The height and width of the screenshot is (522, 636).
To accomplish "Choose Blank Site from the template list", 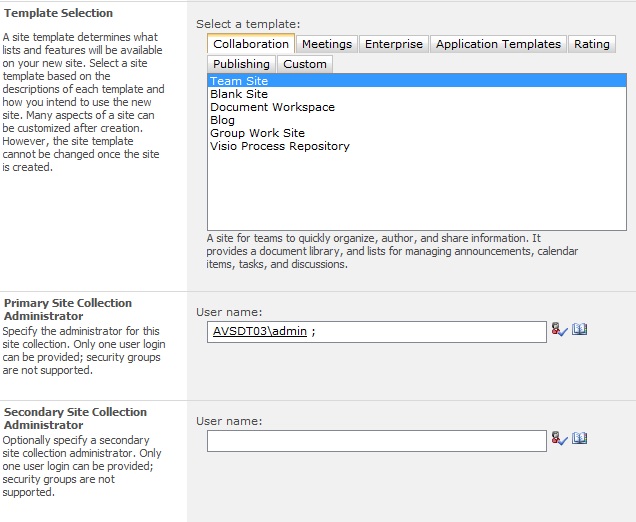I will pyautogui.click(x=417, y=94).
